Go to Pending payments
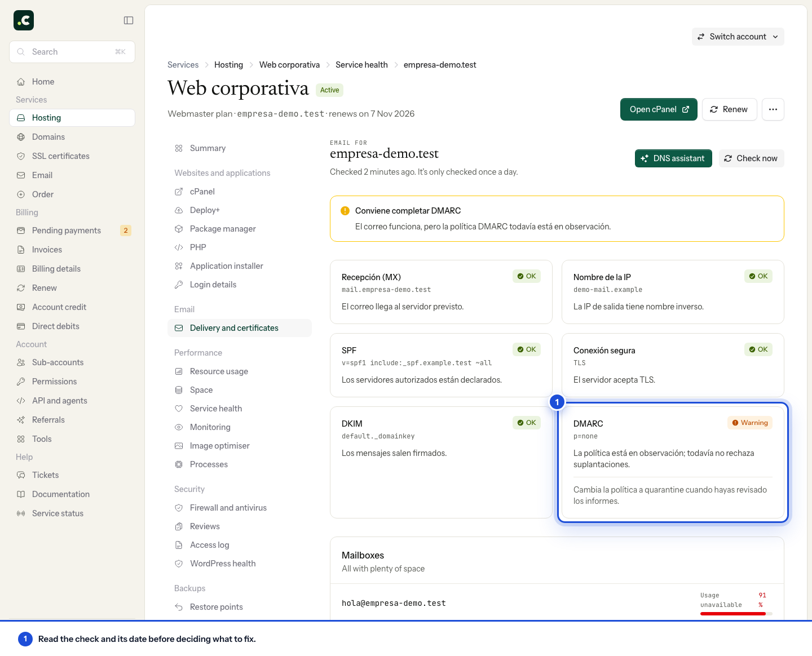Viewport: 812px width, 656px height. tap(72, 231)
